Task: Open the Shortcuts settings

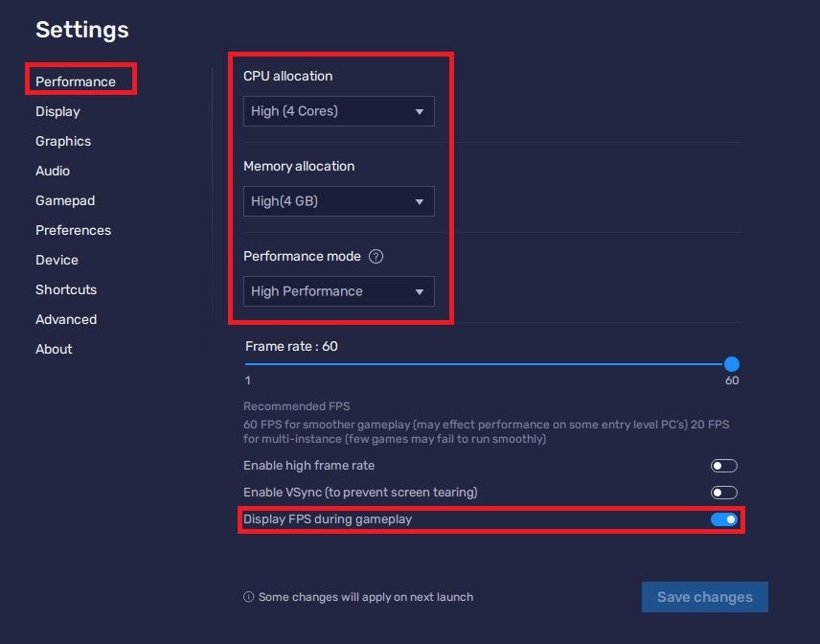Action: coord(66,289)
